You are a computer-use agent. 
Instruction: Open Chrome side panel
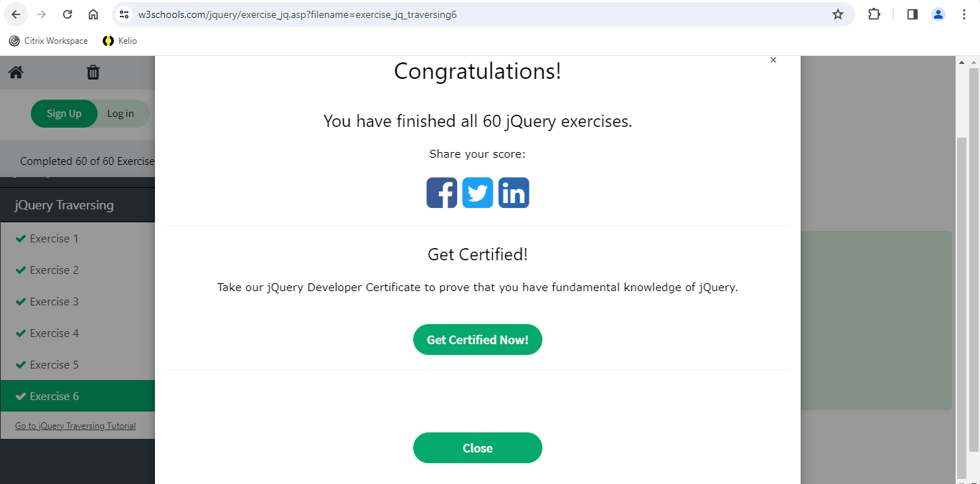tap(913, 14)
